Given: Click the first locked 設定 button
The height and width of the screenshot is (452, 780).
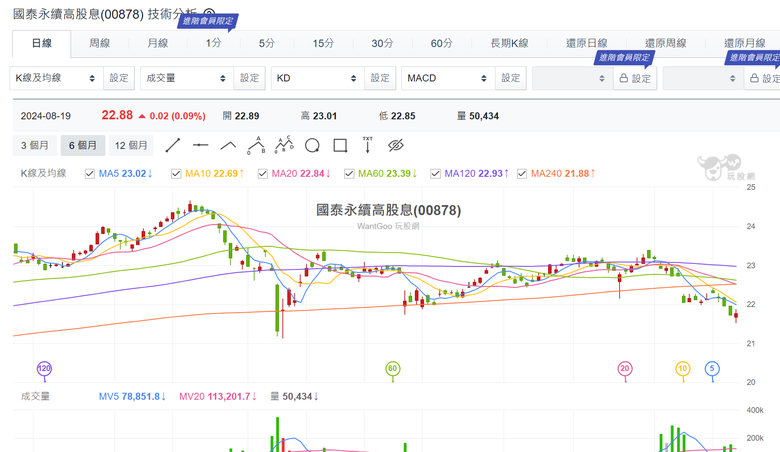Looking at the screenshot, I should coord(635,78).
